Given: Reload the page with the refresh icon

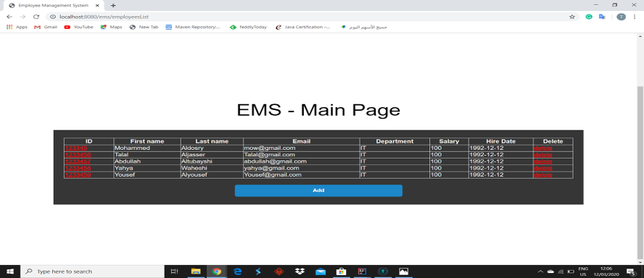Looking at the screenshot, I should 36,17.
